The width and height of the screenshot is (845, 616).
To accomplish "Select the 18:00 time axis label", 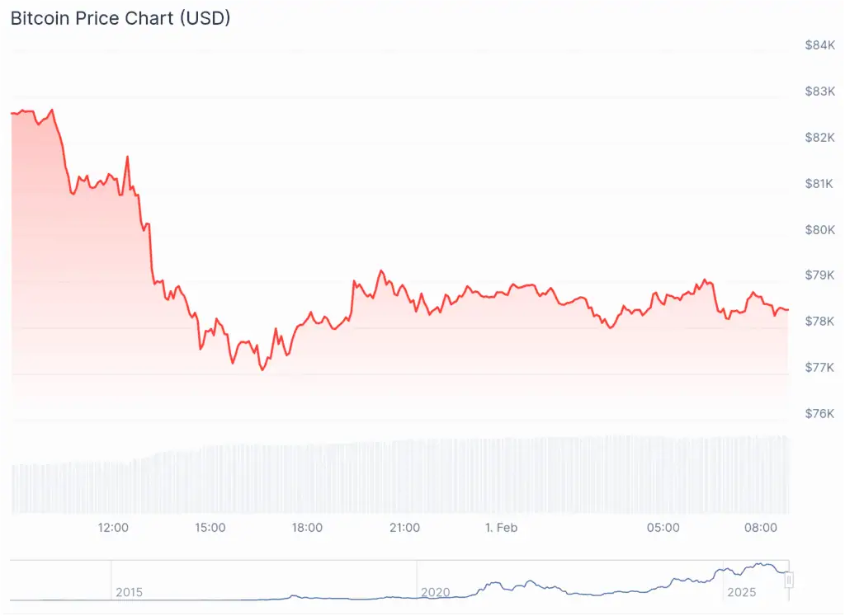I will (x=307, y=528).
